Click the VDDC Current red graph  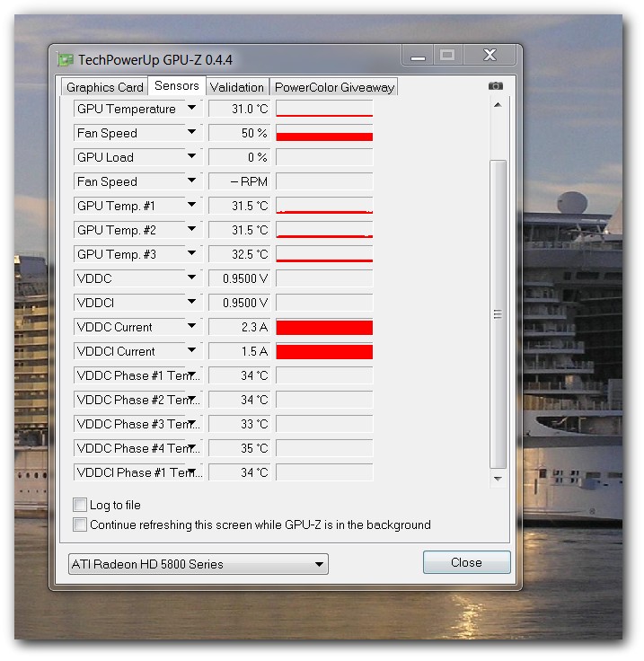(x=324, y=327)
